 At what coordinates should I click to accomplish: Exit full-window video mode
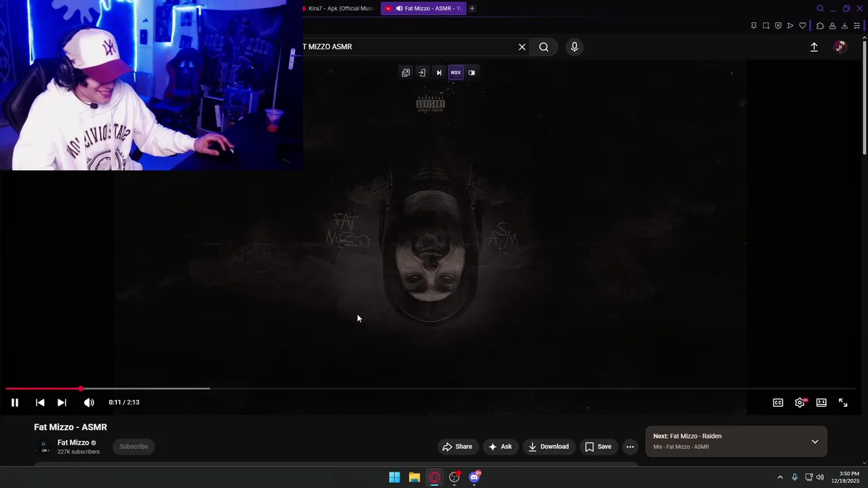point(843,403)
